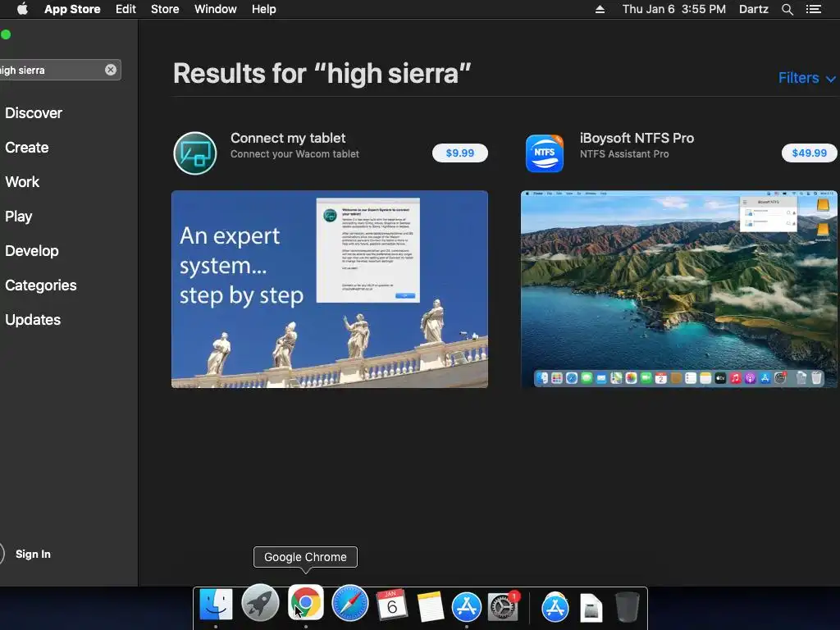Open the iBoysoft NTFS Pro screenshot preview

(678, 290)
